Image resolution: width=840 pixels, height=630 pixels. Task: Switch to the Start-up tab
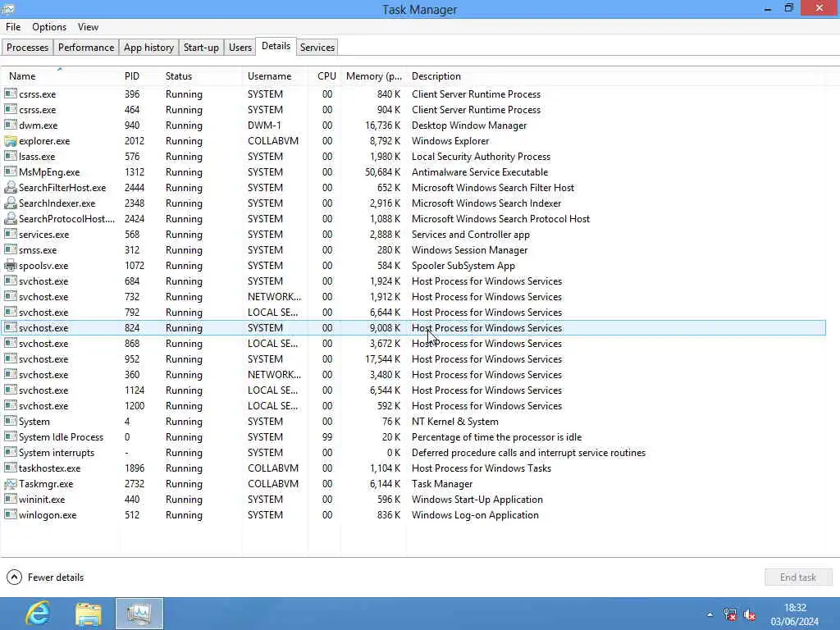click(201, 47)
